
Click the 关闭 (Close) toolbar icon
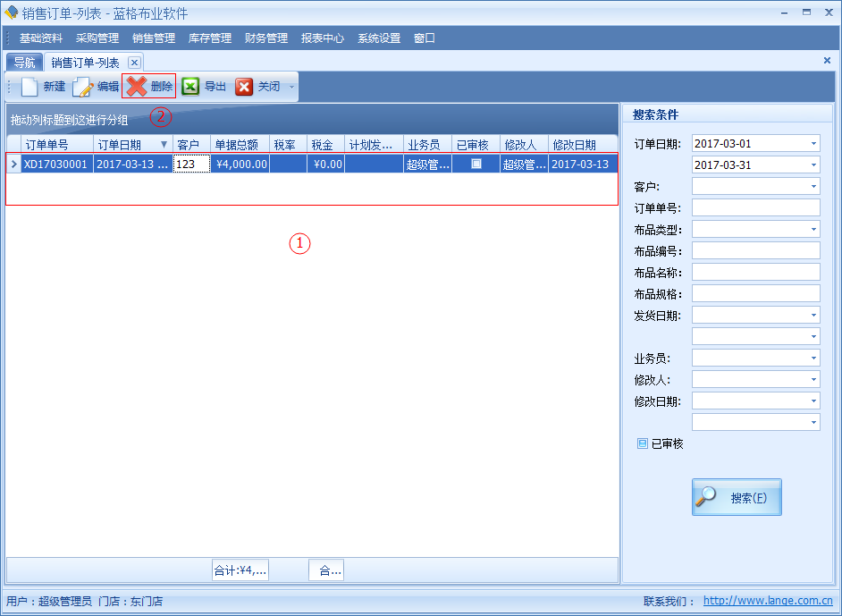click(244, 87)
